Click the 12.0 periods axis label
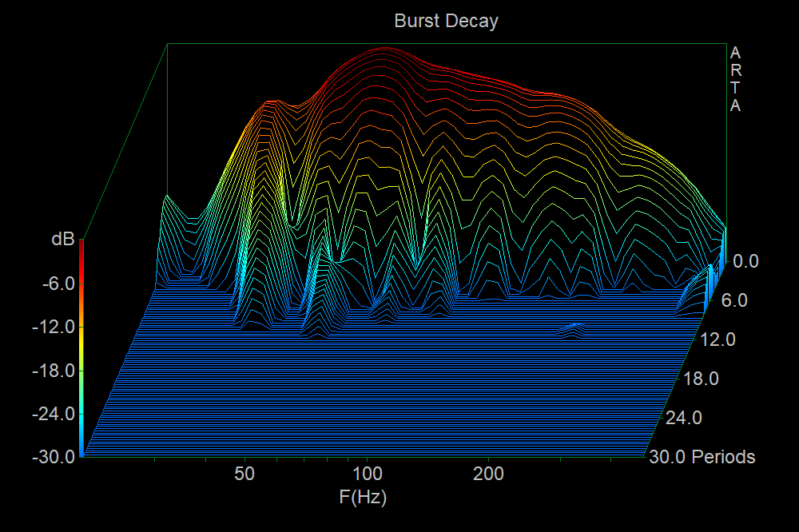 718,340
